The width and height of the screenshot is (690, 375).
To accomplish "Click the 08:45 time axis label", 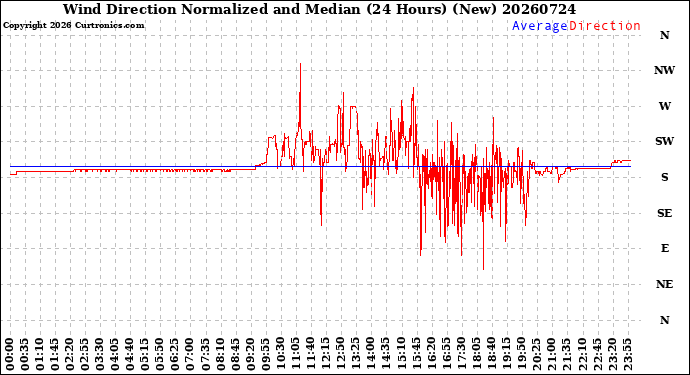I will point(235,354).
